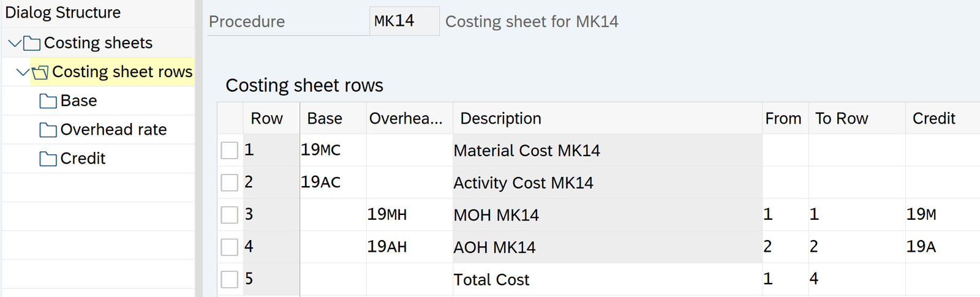The height and width of the screenshot is (297, 980).
Task: Select the checkbox for row 1
Action: pyautogui.click(x=229, y=150)
